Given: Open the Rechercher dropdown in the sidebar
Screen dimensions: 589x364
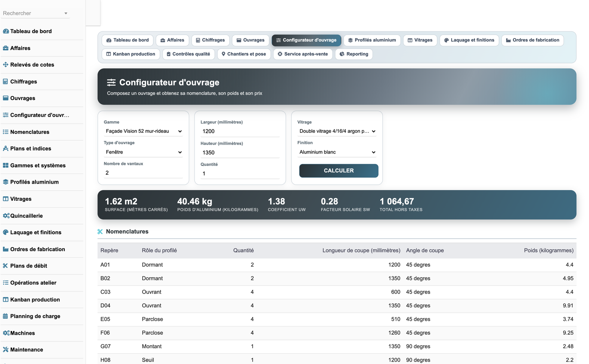Looking at the screenshot, I should [35, 13].
